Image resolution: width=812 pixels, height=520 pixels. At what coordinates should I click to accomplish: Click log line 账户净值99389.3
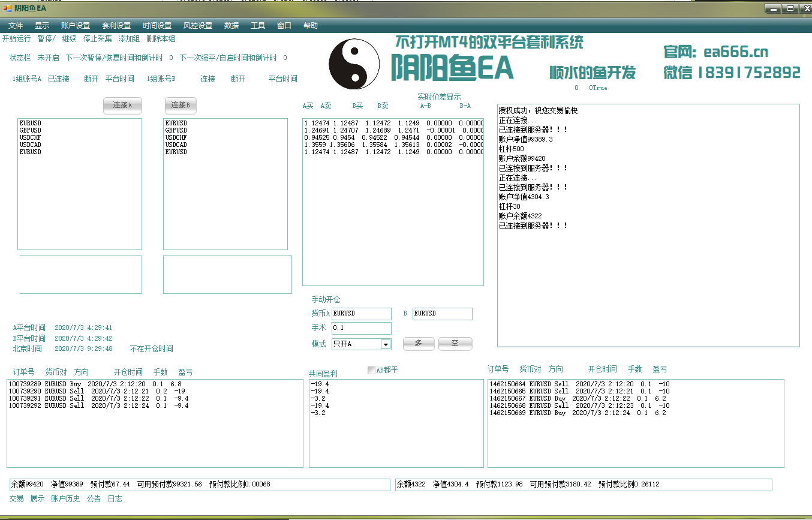point(525,139)
